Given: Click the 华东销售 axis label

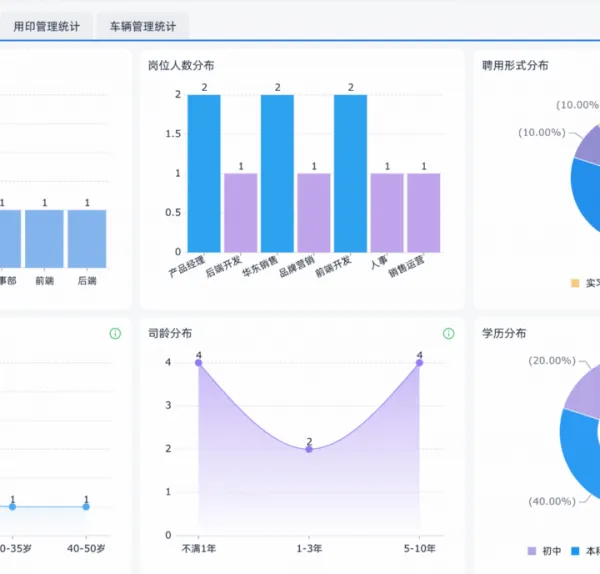Looking at the screenshot, I should [x=260, y=266].
